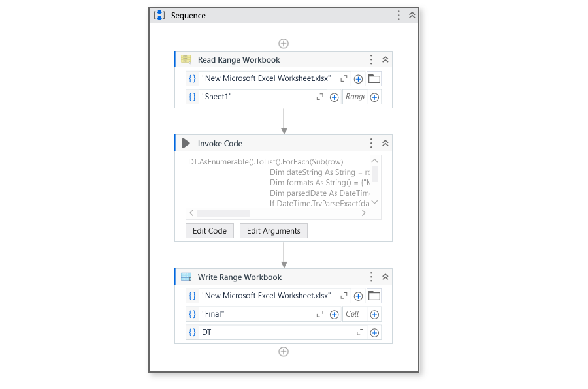
Task: Open Write Range Workbook options menu
Action: point(371,277)
